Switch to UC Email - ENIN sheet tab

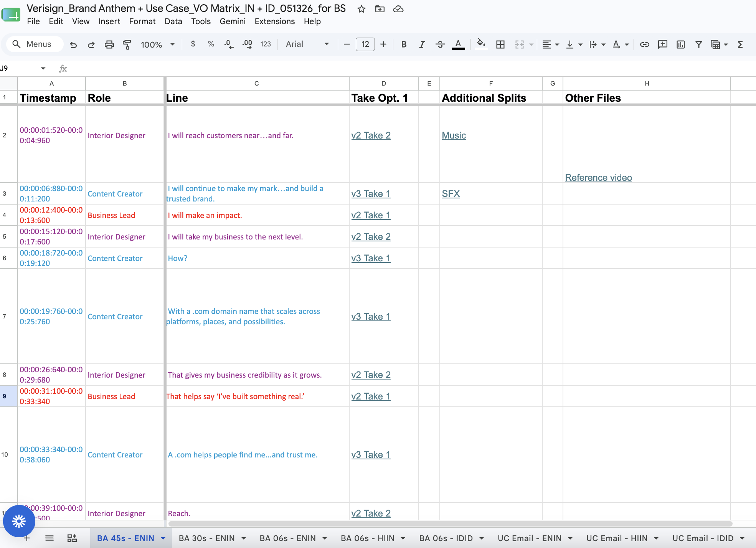(530, 538)
